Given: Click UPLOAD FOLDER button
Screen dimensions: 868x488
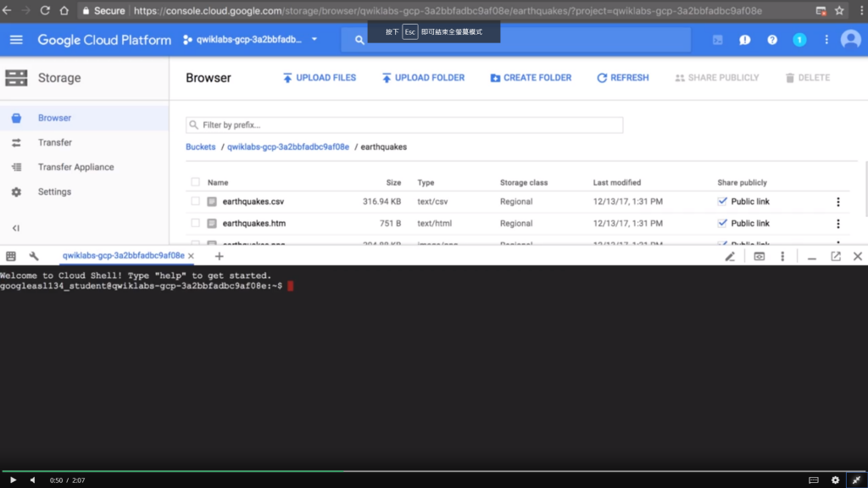Looking at the screenshot, I should pyautogui.click(x=424, y=78).
